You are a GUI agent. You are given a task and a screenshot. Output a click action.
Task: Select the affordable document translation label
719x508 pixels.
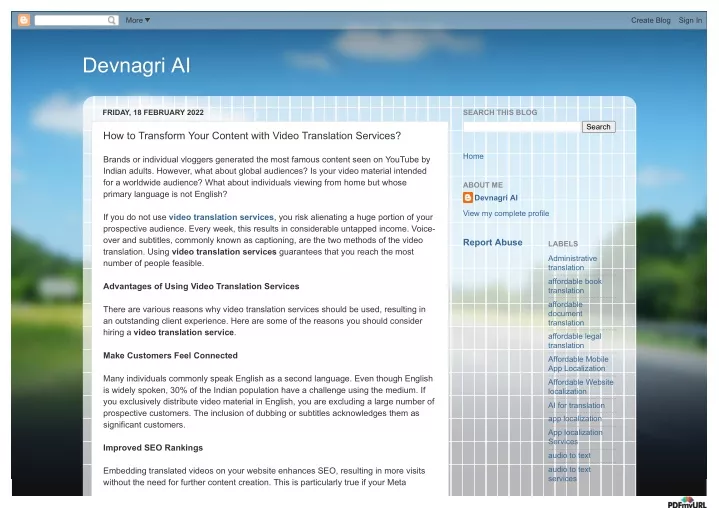(566, 313)
